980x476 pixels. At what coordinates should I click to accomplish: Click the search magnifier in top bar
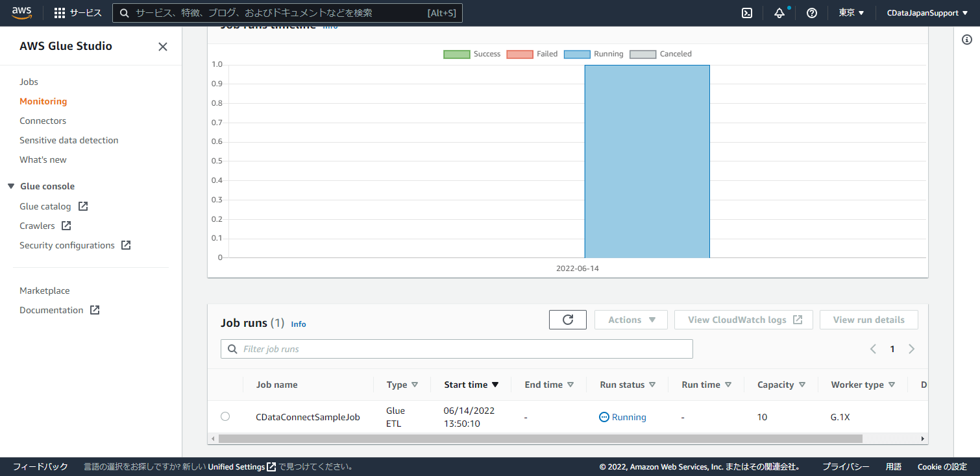[x=124, y=13]
